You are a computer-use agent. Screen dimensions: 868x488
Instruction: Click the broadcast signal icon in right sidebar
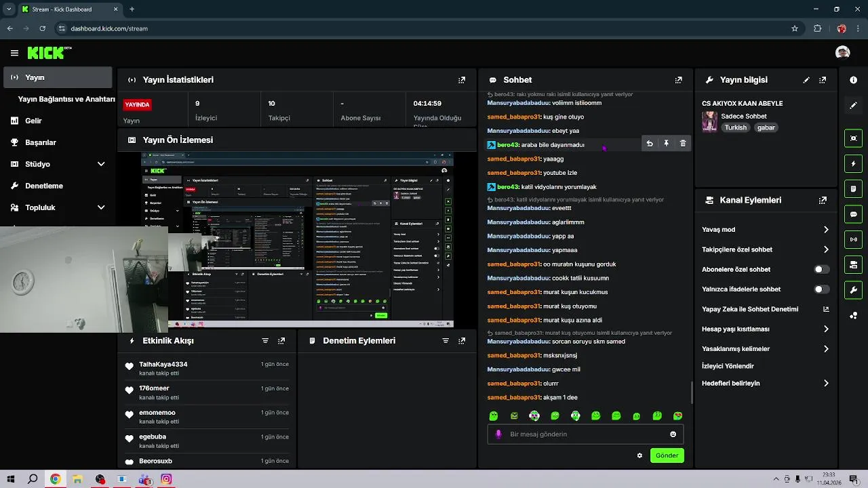pos(853,239)
